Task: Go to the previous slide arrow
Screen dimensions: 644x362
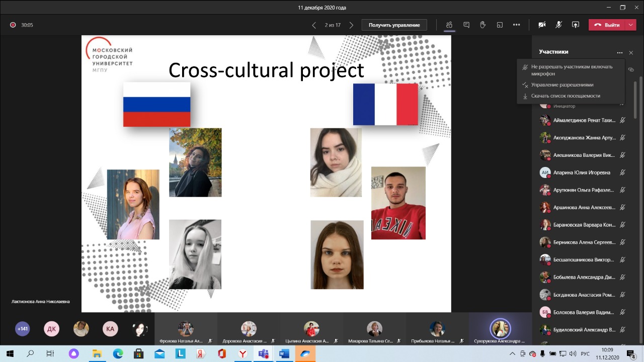Action: pos(314,25)
